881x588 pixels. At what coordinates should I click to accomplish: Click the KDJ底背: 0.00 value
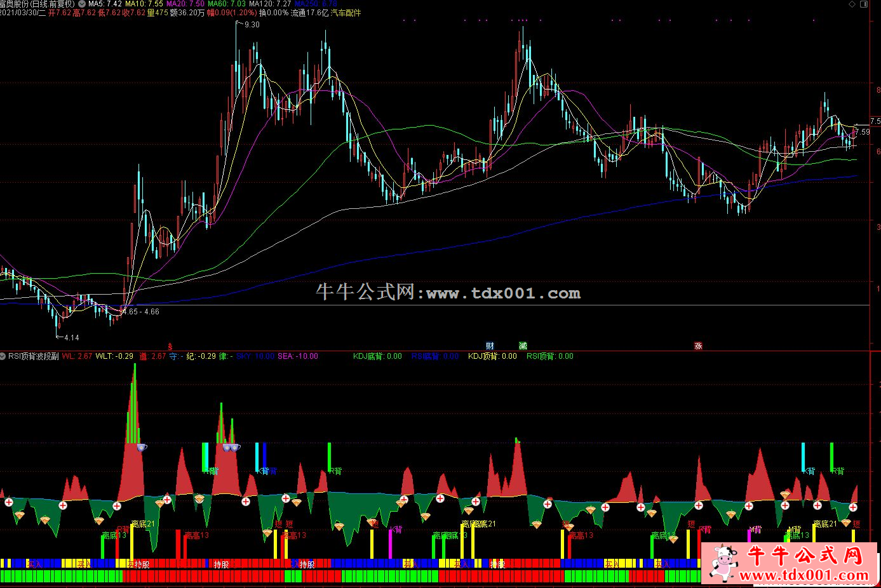(x=377, y=356)
